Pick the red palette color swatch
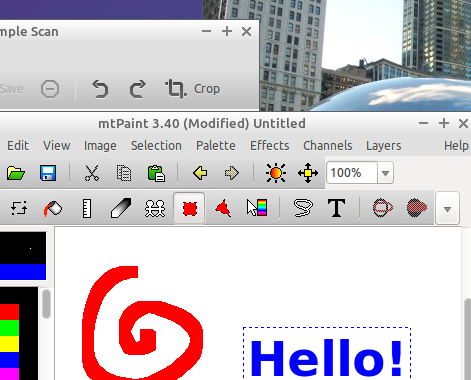Screen dimensions: 471x380 click(x=9, y=312)
